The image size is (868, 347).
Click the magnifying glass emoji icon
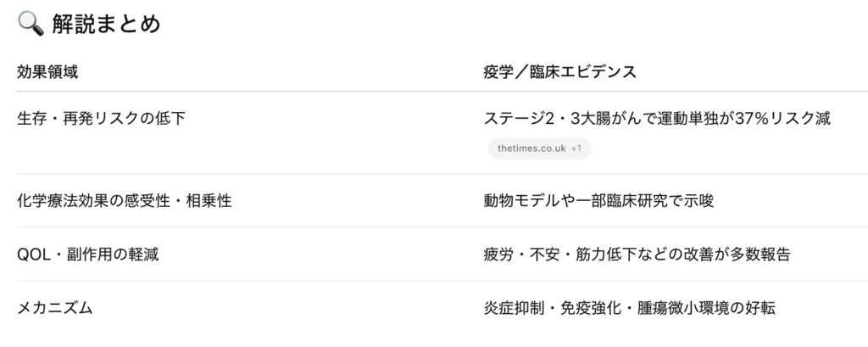pyautogui.click(x=31, y=24)
